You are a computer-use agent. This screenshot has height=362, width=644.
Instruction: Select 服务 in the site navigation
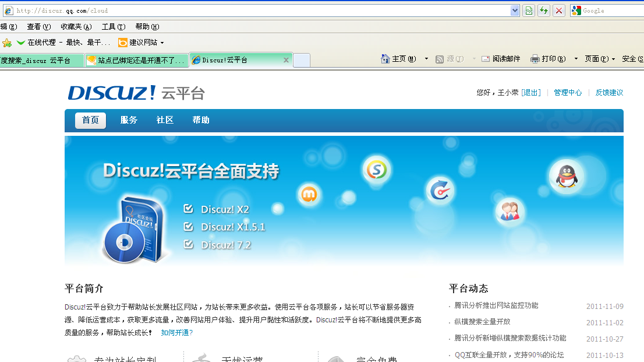click(x=129, y=120)
